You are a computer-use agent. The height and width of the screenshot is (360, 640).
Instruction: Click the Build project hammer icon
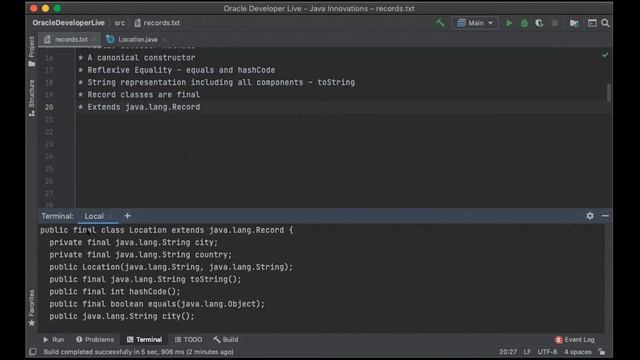coord(440,23)
